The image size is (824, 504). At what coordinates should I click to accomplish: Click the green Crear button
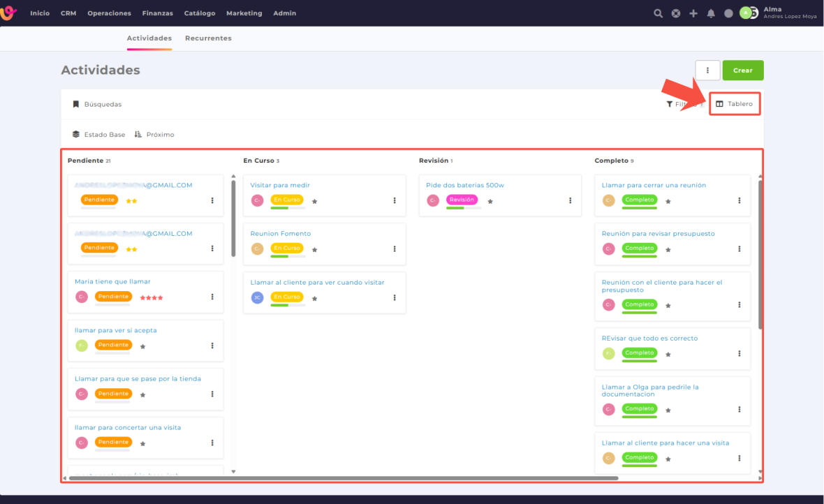coord(742,71)
